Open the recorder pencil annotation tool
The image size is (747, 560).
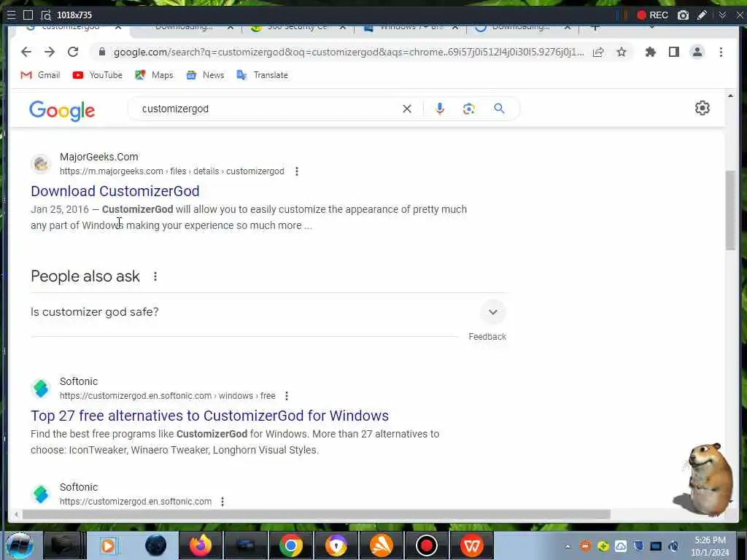(x=702, y=15)
